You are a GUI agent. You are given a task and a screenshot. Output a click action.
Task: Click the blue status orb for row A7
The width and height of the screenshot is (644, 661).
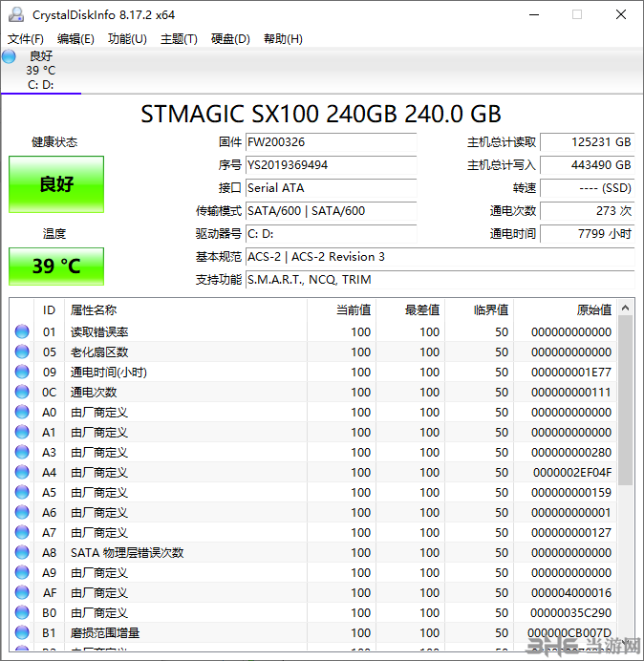(22, 532)
